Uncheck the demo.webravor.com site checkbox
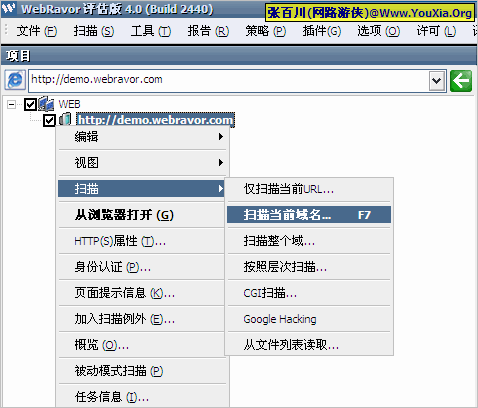 click(49, 120)
